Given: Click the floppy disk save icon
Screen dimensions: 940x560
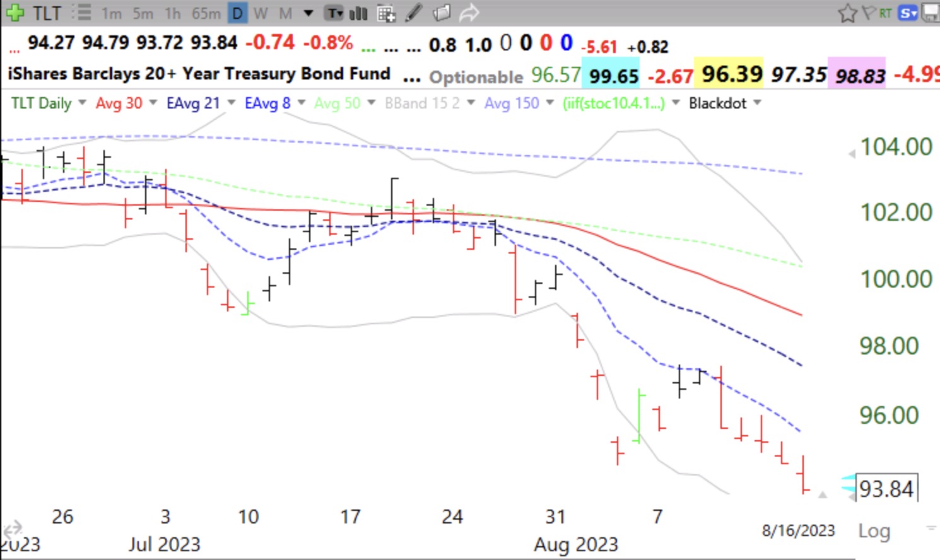Looking at the screenshot, I should coord(931,13).
